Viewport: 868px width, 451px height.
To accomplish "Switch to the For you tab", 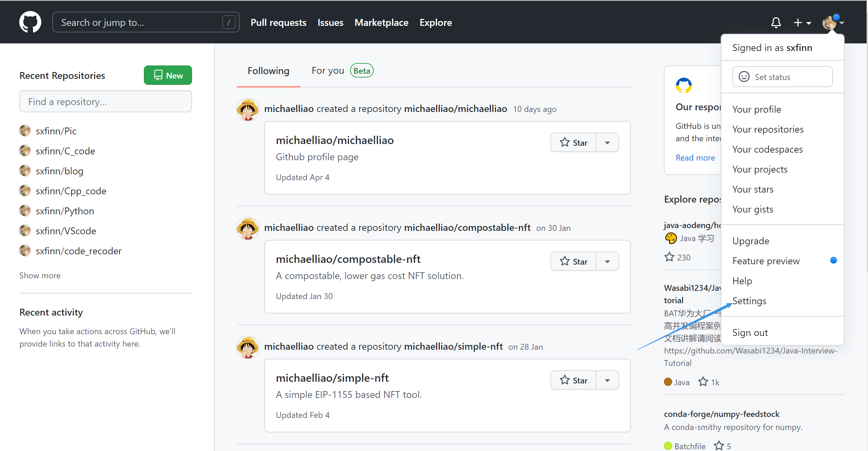I will point(328,71).
